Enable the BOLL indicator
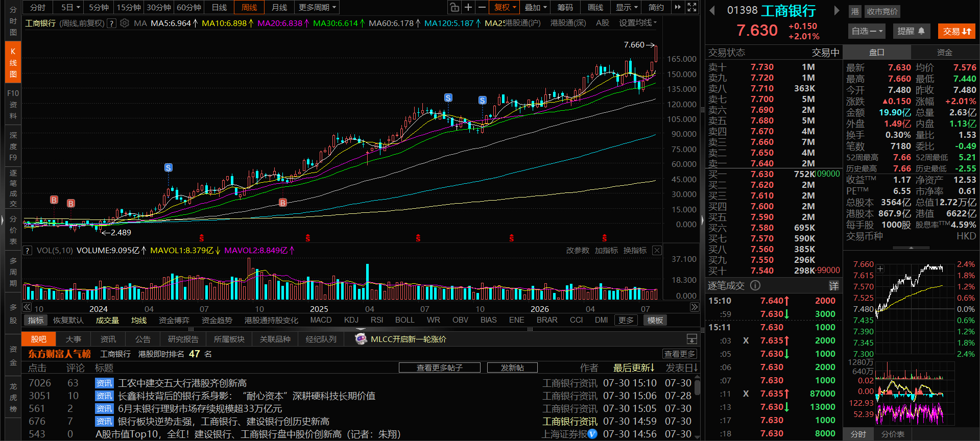The height and width of the screenshot is (441, 980). point(405,320)
